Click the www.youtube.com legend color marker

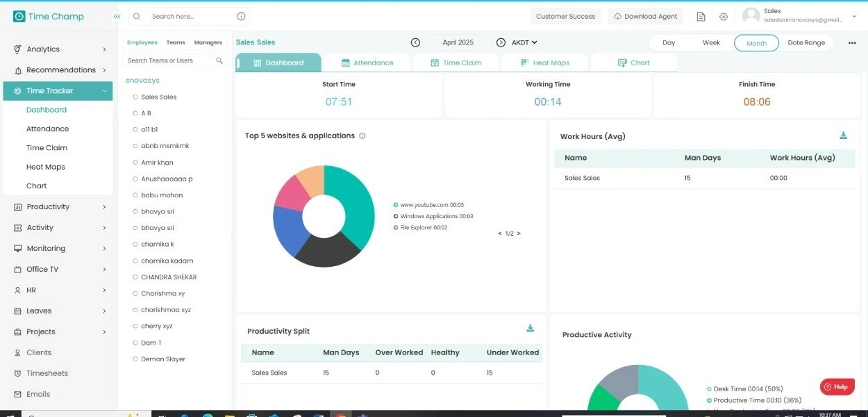point(396,205)
